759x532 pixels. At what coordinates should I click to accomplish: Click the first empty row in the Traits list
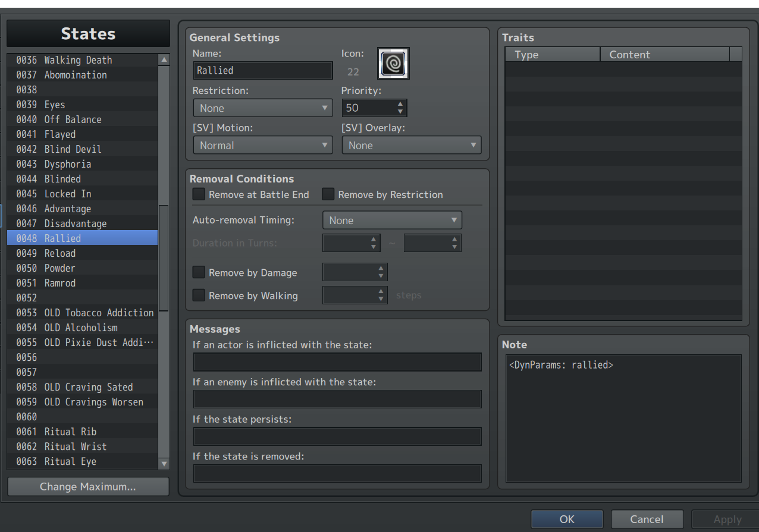pyautogui.click(x=623, y=69)
